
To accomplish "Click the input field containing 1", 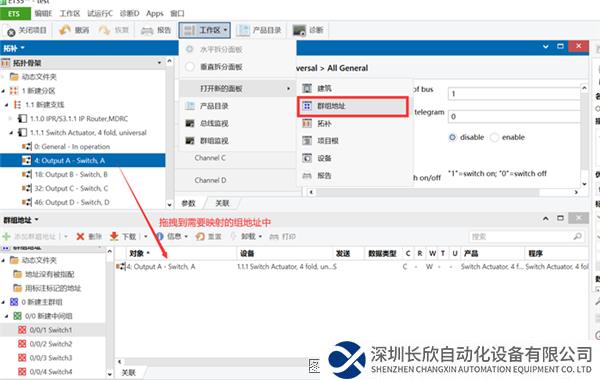I will pyautogui.click(x=515, y=94).
